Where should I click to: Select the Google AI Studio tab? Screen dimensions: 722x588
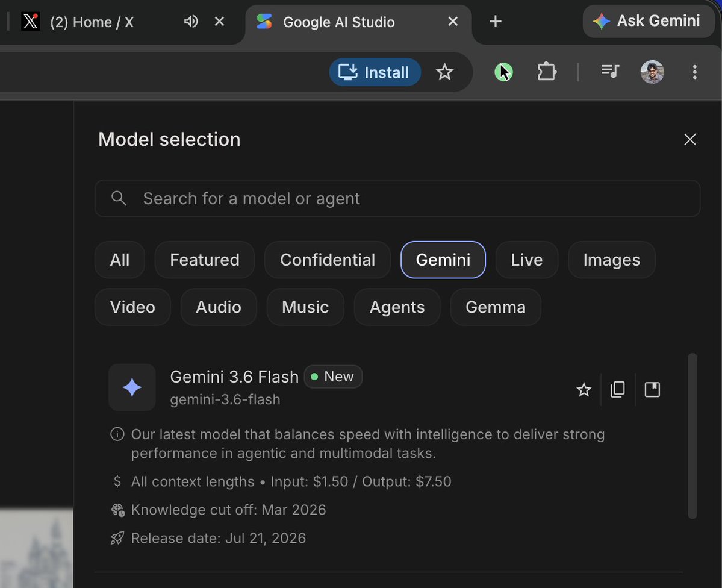pyautogui.click(x=338, y=22)
